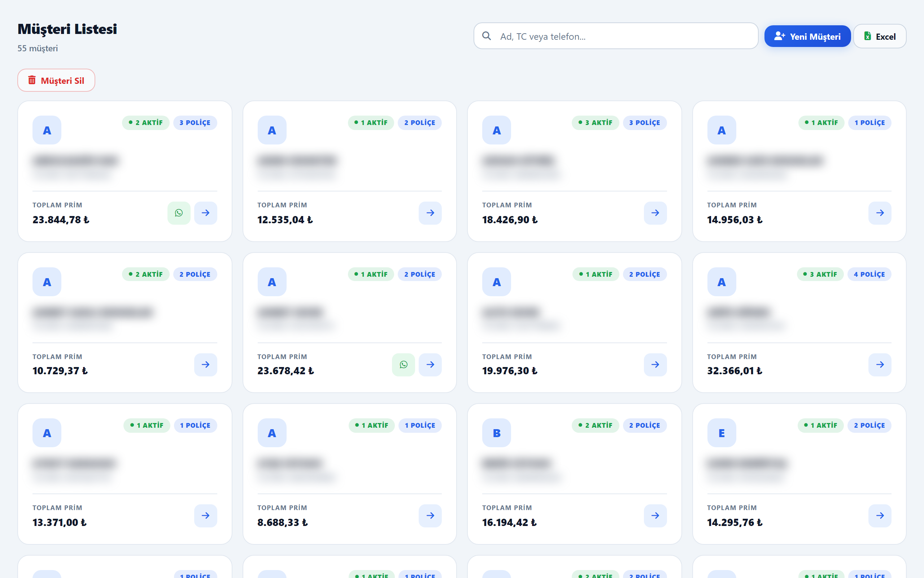Click the 55 müşteri count text
This screenshot has height=578, width=924.
[38, 48]
